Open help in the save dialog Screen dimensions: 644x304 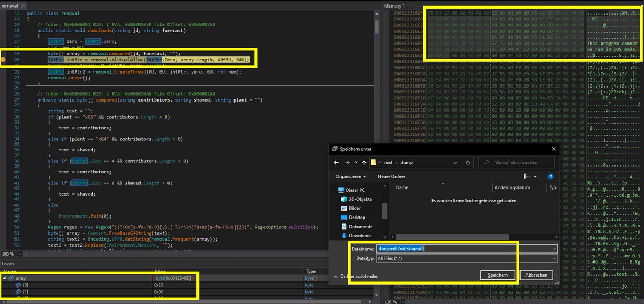(x=551, y=176)
